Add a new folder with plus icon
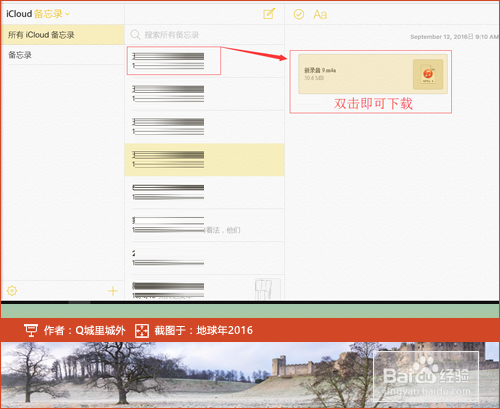This screenshot has height=409, width=500. tap(113, 291)
